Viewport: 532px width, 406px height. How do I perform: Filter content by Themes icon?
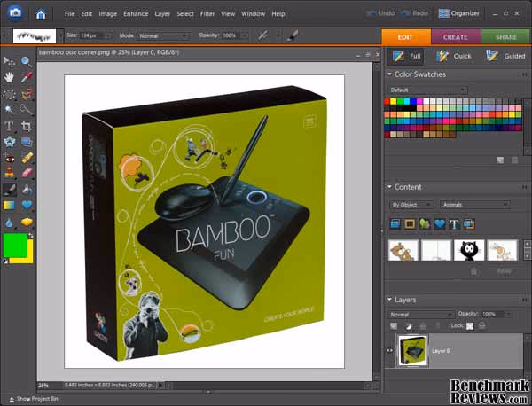point(469,224)
